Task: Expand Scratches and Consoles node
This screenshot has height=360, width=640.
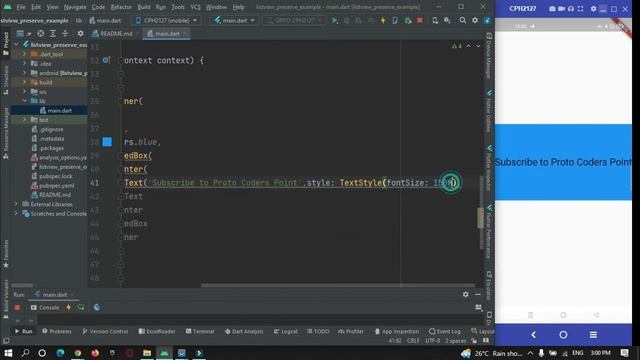Action: point(16,213)
